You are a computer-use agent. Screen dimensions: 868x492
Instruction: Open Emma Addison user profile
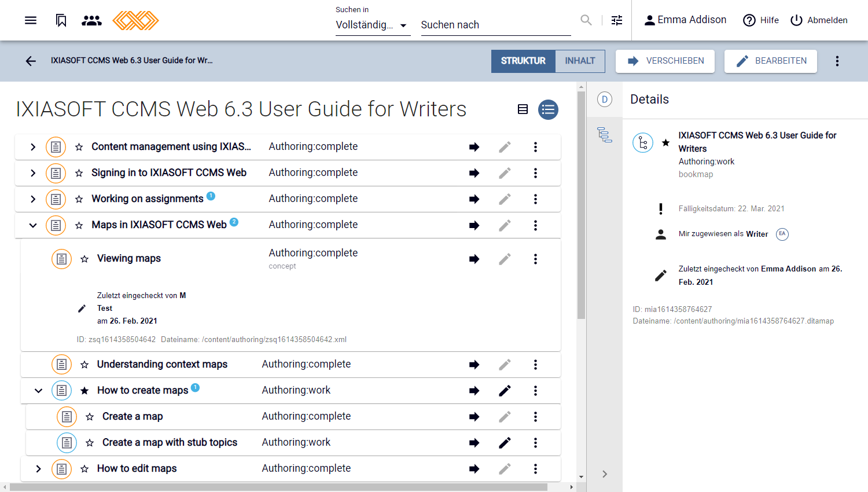[x=685, y=20]
